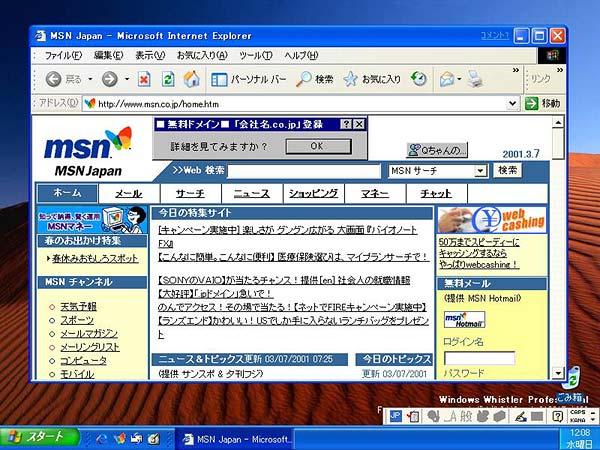Select the チャット tab
Image resolution: width=600 pixels, height=450 pixels.
click(436, 194)
